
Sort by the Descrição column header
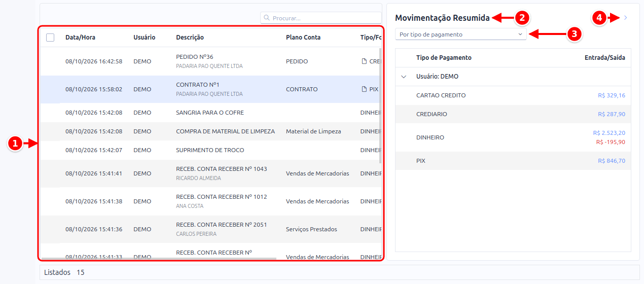point(190,37)
